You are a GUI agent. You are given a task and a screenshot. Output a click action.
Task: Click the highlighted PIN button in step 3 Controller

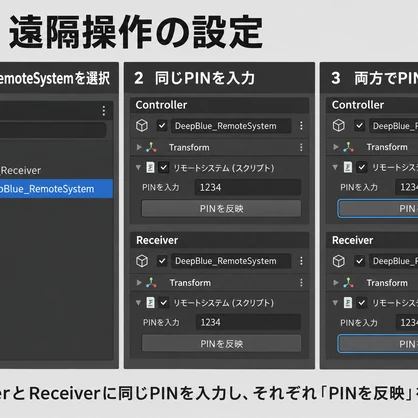point(378,209)
